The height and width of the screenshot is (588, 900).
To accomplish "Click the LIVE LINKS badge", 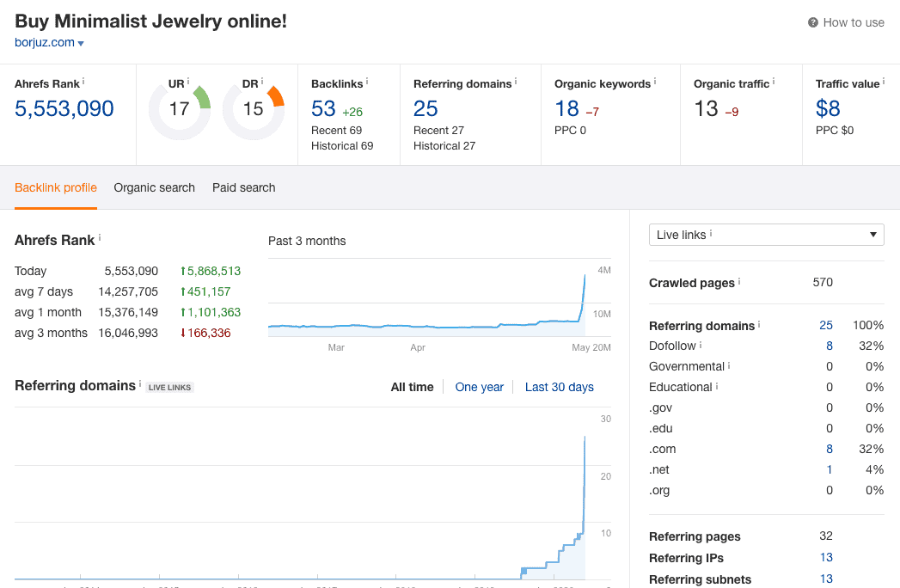I will pyautogui.click(x=169, y=388).
